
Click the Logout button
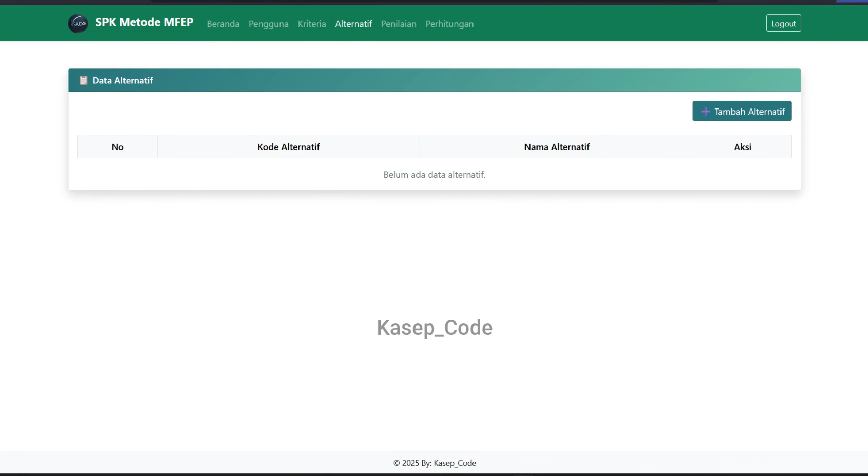[x=784, y=23]
